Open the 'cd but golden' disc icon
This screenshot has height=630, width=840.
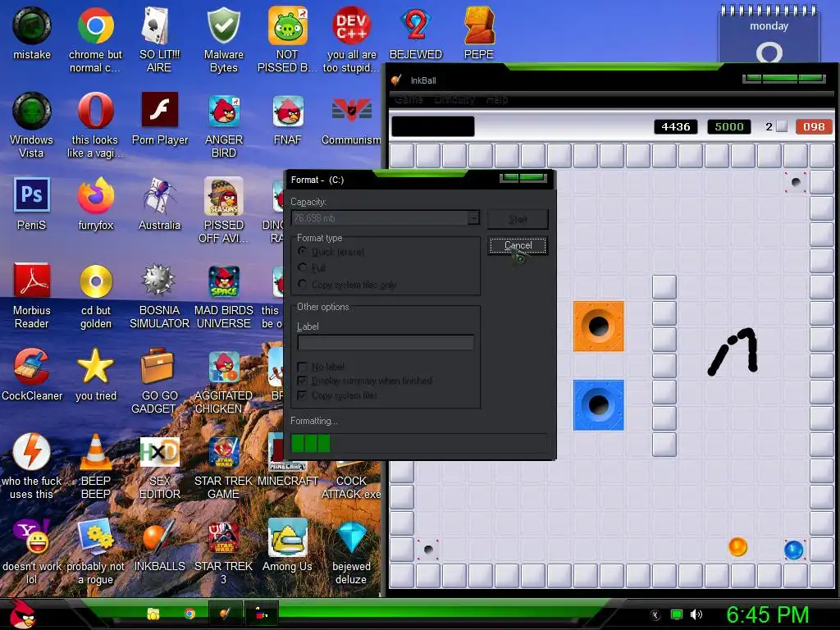pos(96,295)
